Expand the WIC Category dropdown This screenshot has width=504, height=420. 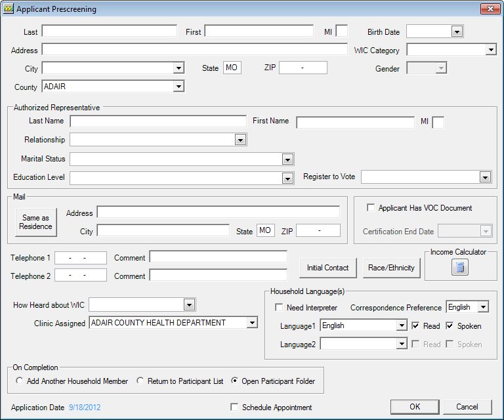coord(491,50)
